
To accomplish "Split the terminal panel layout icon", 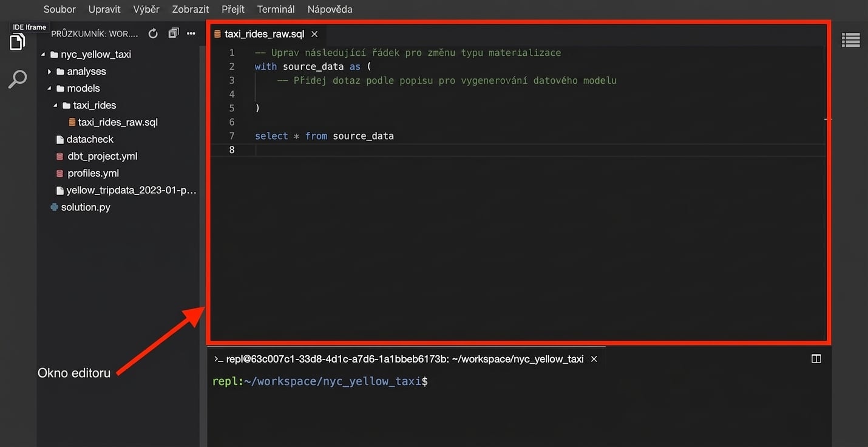I will [x=816, y=359].
